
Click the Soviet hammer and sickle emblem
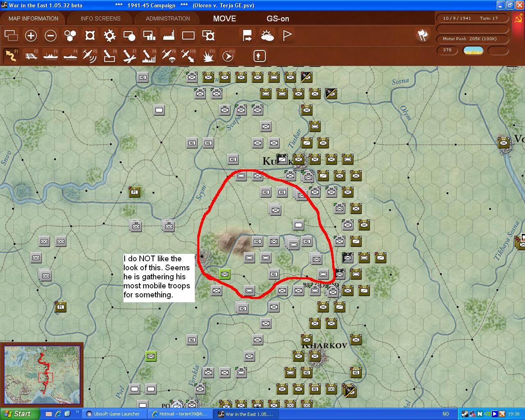click(x=518, y=18)
